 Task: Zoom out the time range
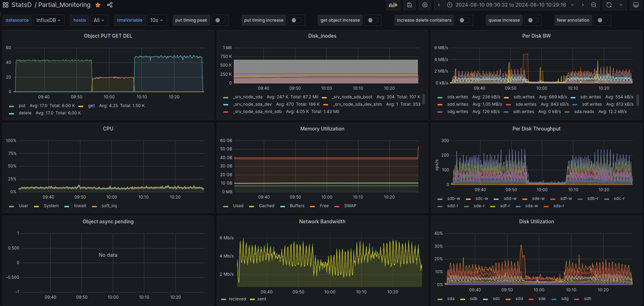pyautogui.click(x=594, y=5)
